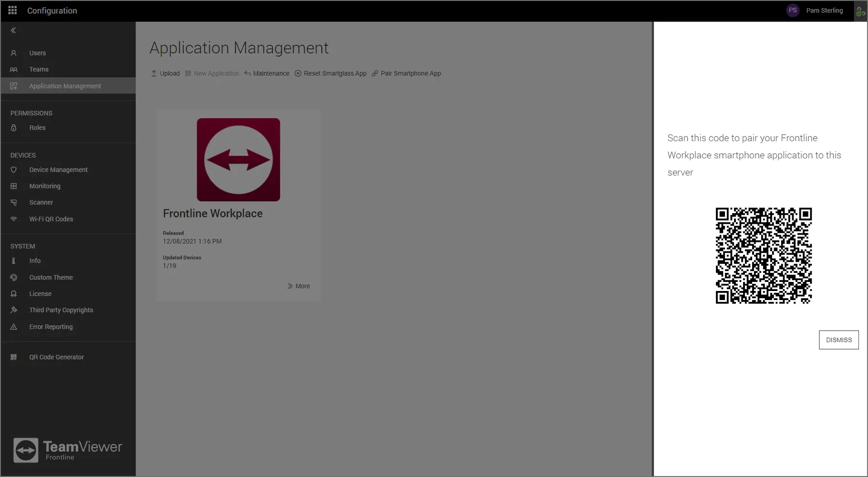The height and width of the screenshot is (477, 868).
Task: Click the QR Code Generator icon
Action: click(x=14, y=357)
